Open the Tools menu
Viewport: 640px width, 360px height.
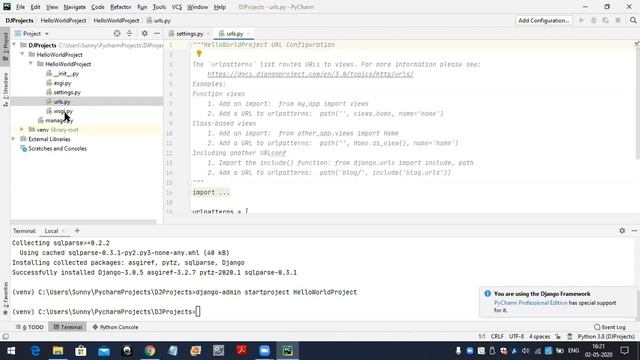pyautogui.click(x=159, y=7)
